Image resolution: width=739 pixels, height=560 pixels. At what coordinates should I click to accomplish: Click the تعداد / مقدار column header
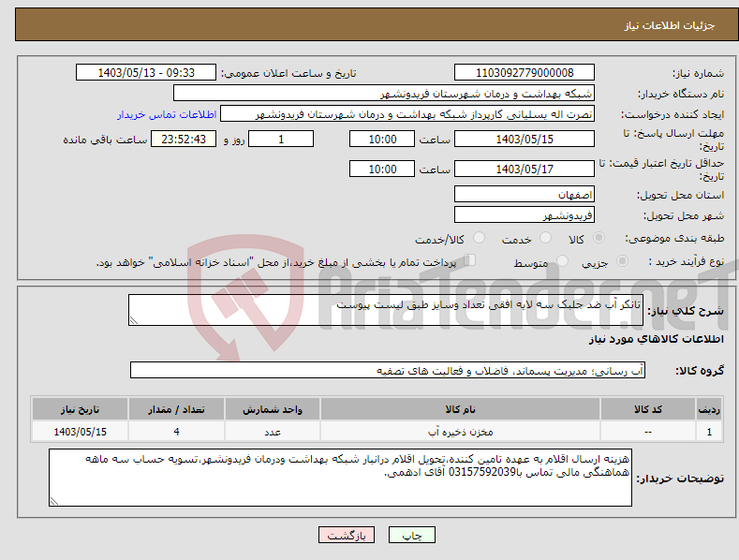(x=176, y=409)
